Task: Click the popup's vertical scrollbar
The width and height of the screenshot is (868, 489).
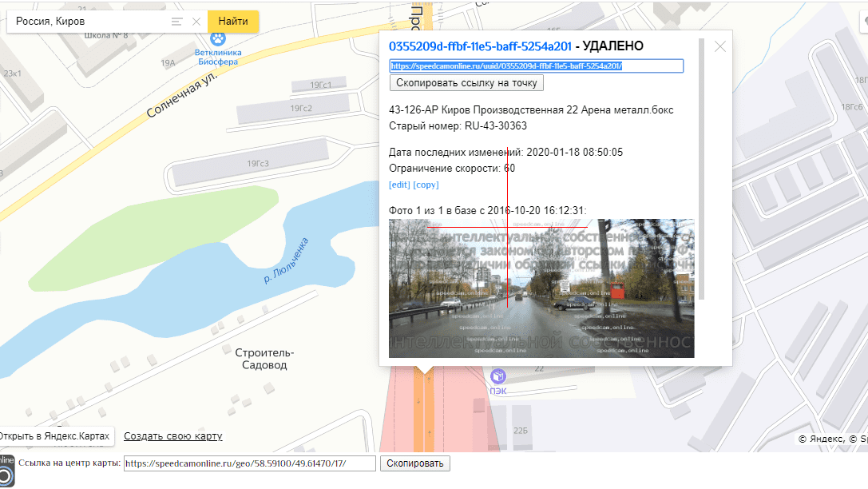Action: click(702, 168)
